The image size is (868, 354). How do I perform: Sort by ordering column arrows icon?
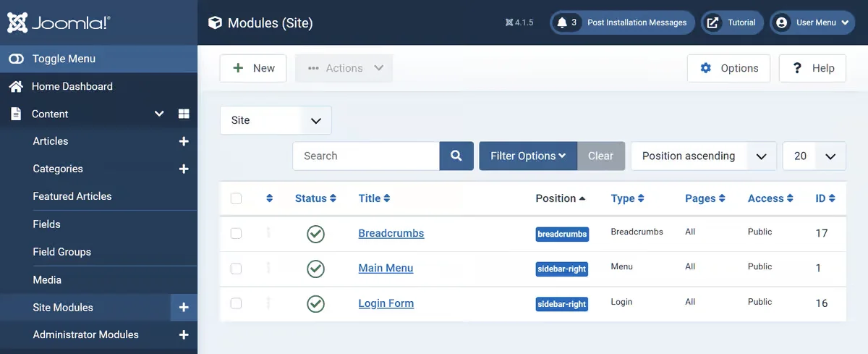(x=270, y=198)
